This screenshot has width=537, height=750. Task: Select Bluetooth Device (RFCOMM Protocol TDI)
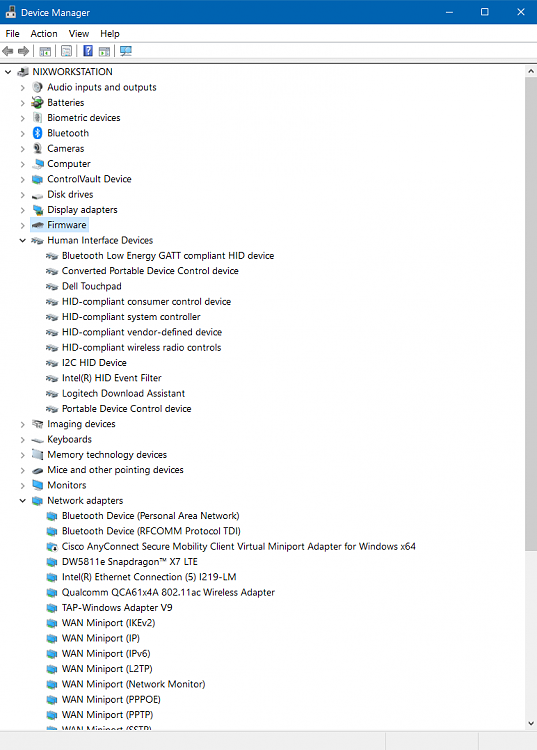coord(151,531)
